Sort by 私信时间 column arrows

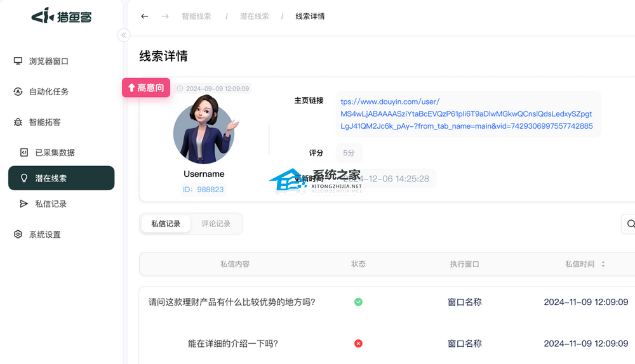[603, 264]
